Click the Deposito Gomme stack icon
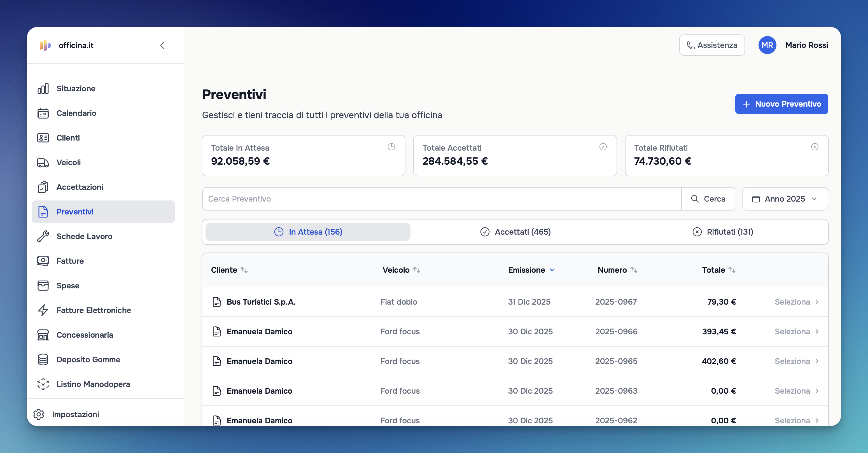Viewport: 868px width, 453px height. coord(43,359)
